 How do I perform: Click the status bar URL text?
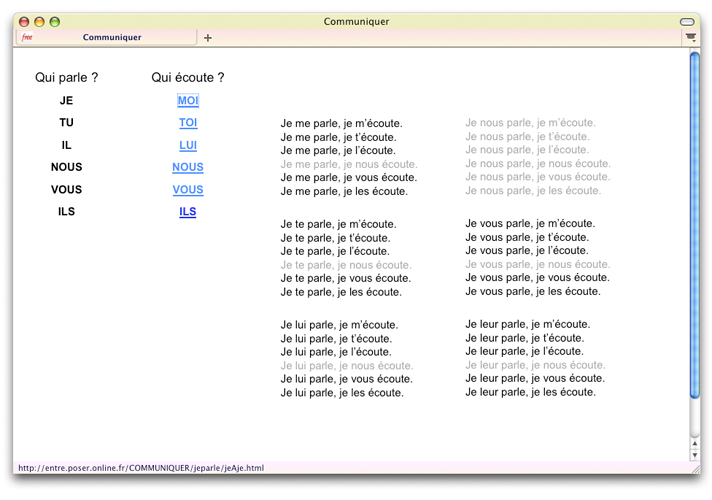tap(141, 468)
